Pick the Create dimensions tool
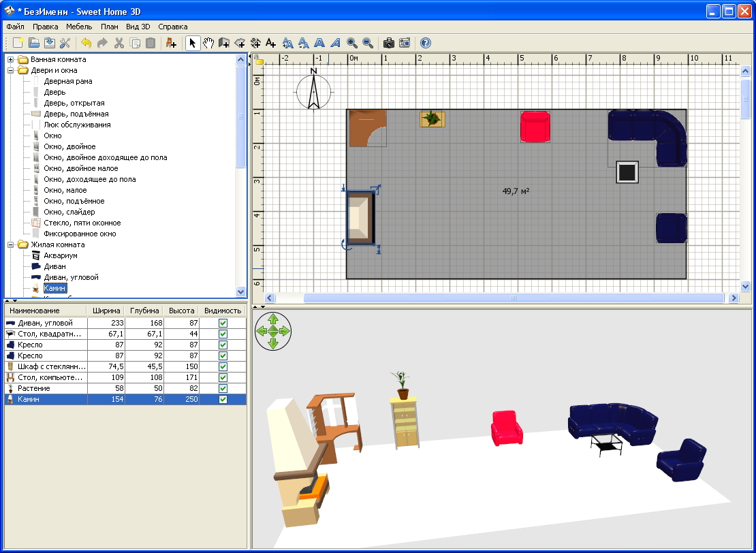Screen dimensions: 756x553 tap(255, 43)
